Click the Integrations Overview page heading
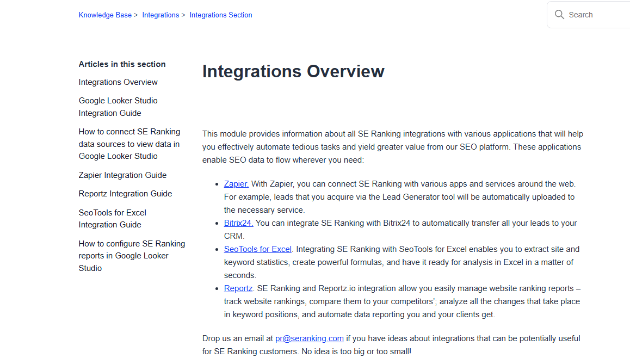The width and height of the screenshot is (630, 364). pos(293,71)
